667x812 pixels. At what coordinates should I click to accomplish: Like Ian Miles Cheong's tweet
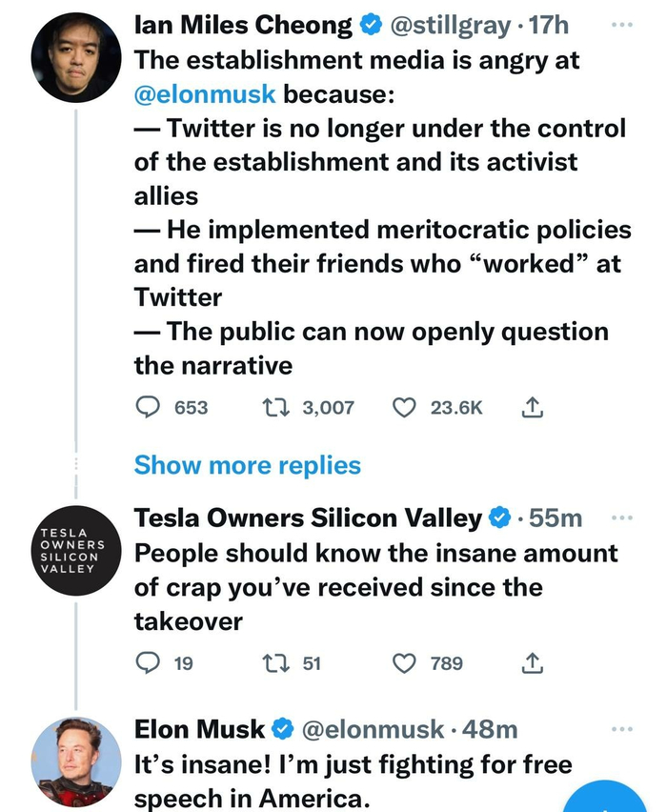click(405, 407)
